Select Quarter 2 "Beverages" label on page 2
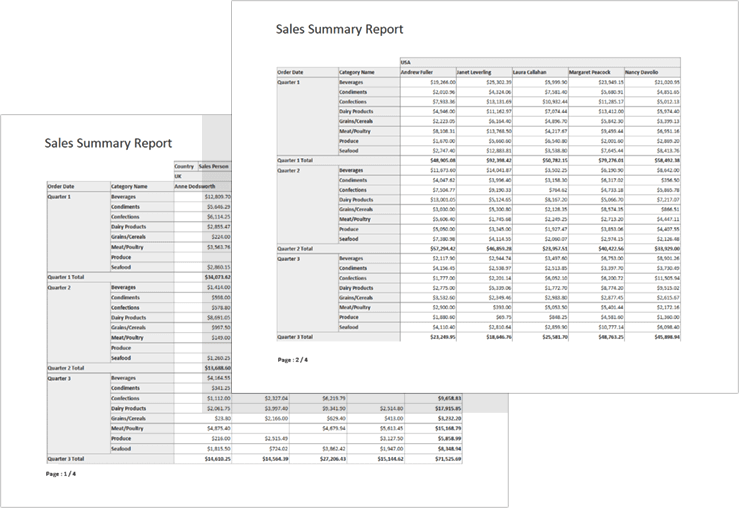Image resolution: width=739 pixels, height=508 pixels. pyautogui.click(x=351, y=170)
